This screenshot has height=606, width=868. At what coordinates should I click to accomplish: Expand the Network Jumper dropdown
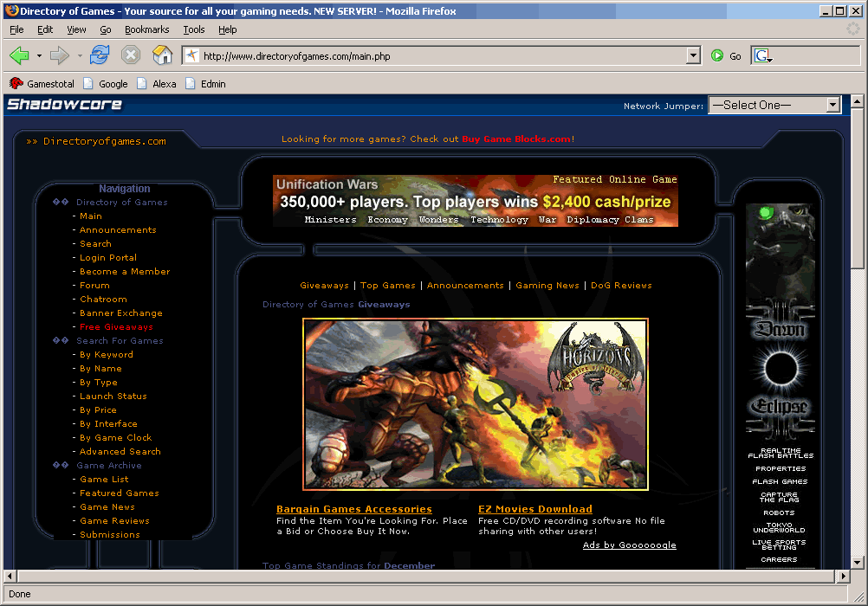pyautogui.click(x=832, y=105)
